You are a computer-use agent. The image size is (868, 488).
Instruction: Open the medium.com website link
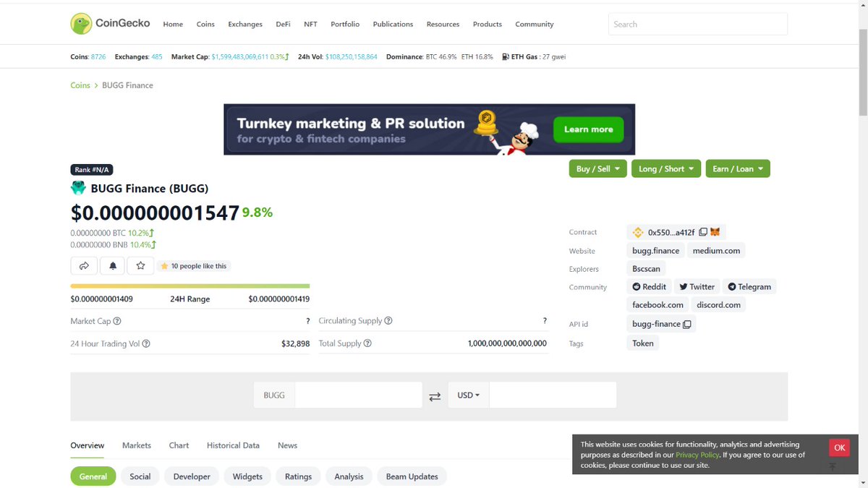click(716, 251)
